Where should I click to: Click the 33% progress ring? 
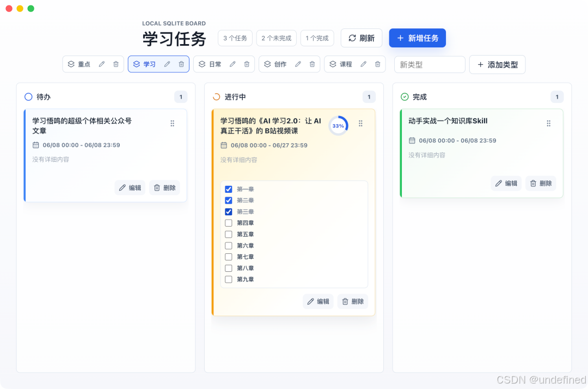pos(338,126)
